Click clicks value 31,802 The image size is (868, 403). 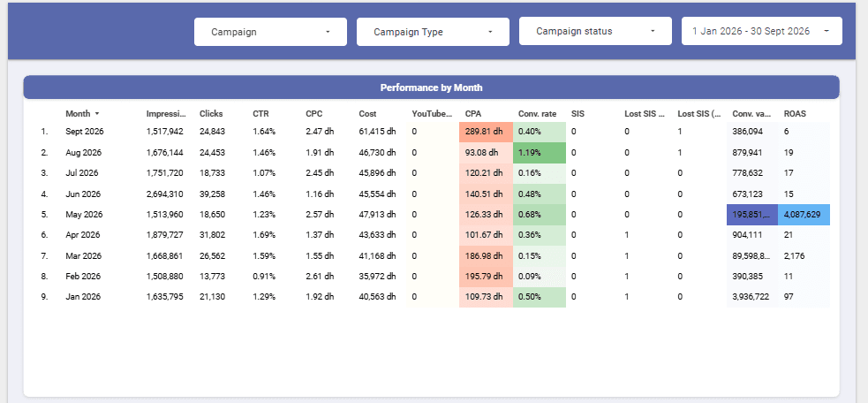(x=213, y=235)
